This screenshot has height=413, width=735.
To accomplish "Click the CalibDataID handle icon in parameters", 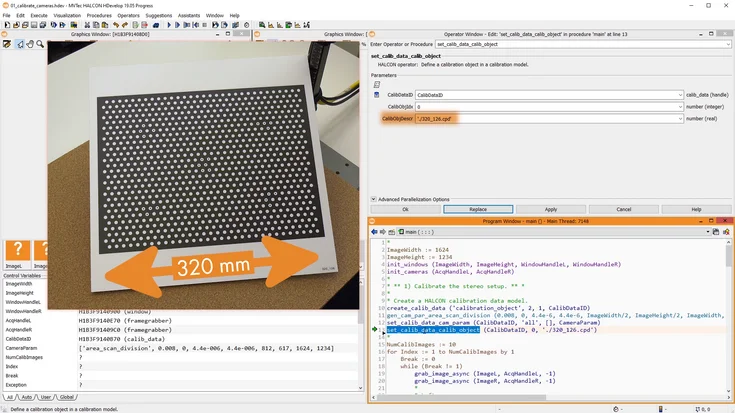I will [376, 94].
